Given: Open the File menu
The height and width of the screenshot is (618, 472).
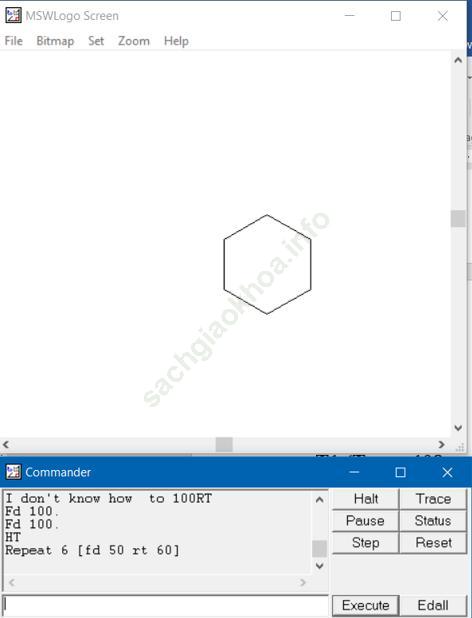Looking at the screenshot, I should coord(14,41).
